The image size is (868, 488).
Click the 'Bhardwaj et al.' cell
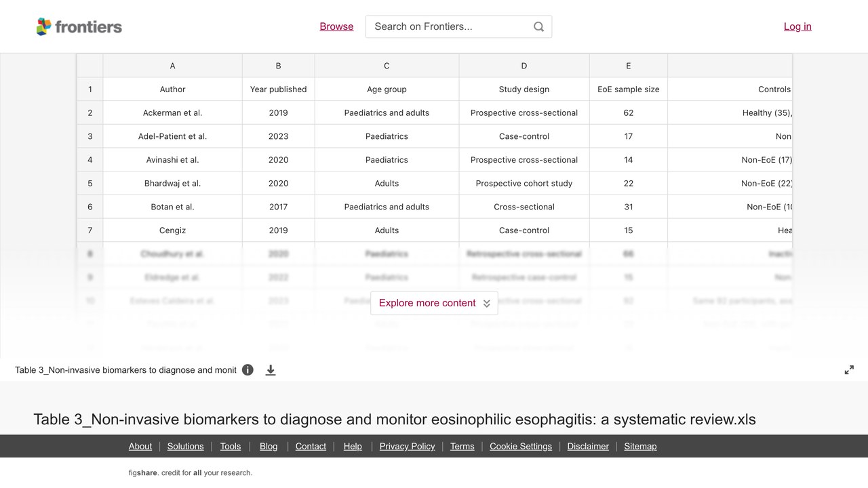[172, 183]
